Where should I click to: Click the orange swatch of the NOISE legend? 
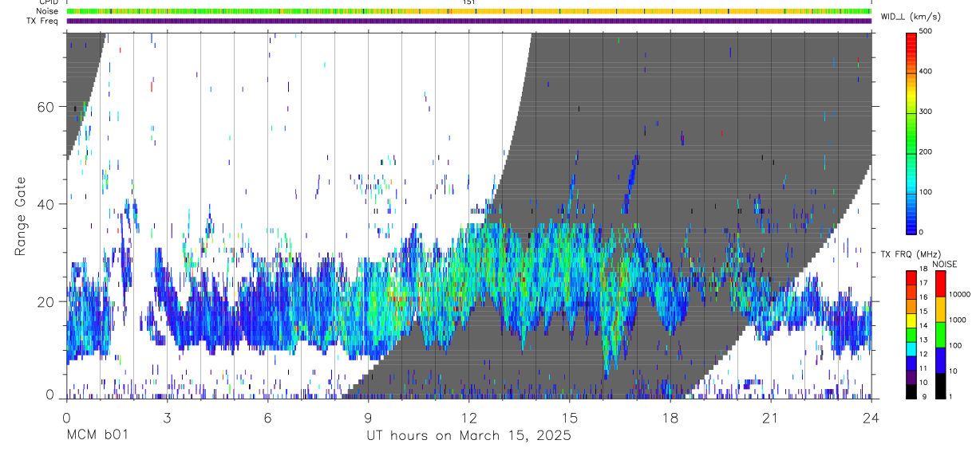(939, 309)
